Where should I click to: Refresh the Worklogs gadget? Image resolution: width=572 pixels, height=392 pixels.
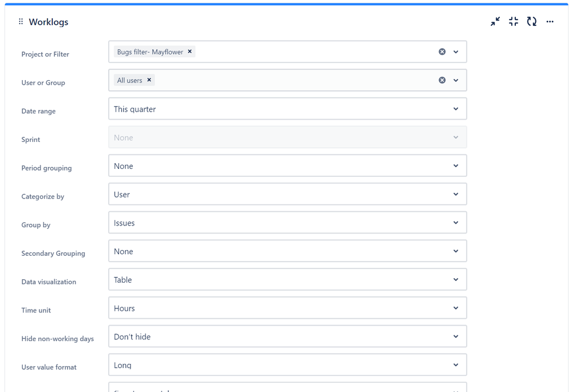[x=532, y=22]
